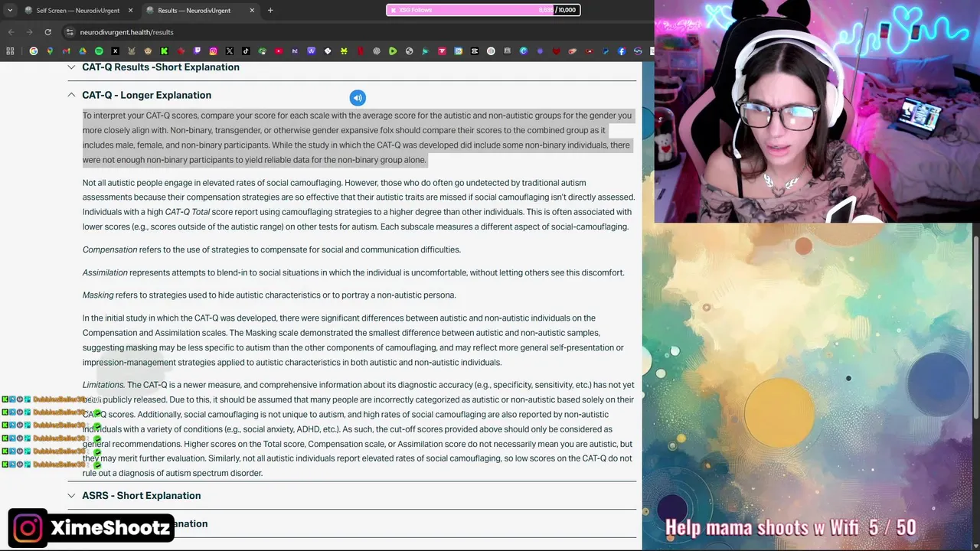Click the italic word Assimilation
980x551 pixels.
(x=105, y=272)
